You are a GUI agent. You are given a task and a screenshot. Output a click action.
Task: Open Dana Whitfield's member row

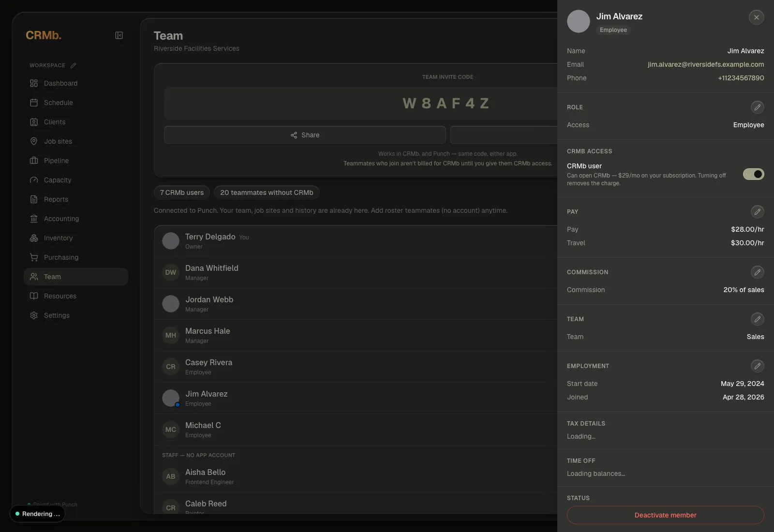[x=356, y=272]
